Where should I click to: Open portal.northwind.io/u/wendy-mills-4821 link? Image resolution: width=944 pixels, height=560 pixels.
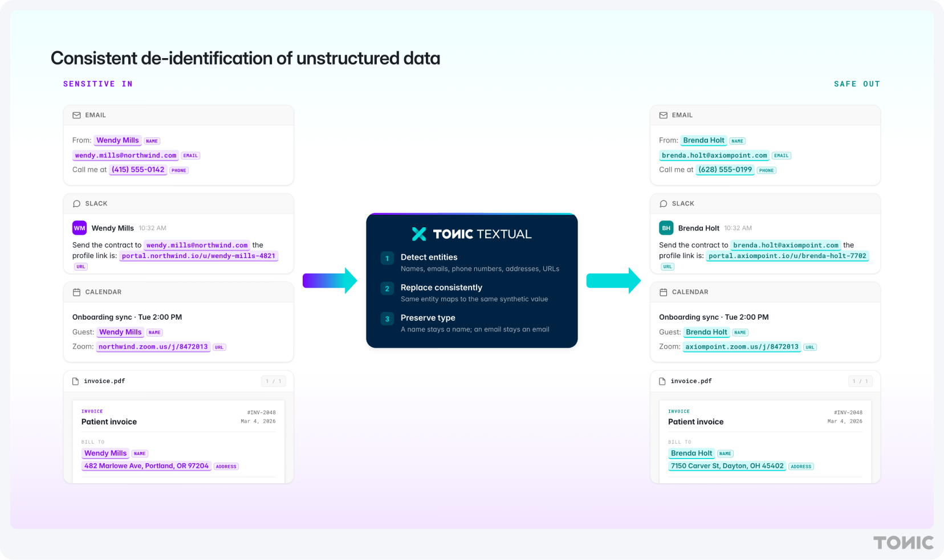198,256
